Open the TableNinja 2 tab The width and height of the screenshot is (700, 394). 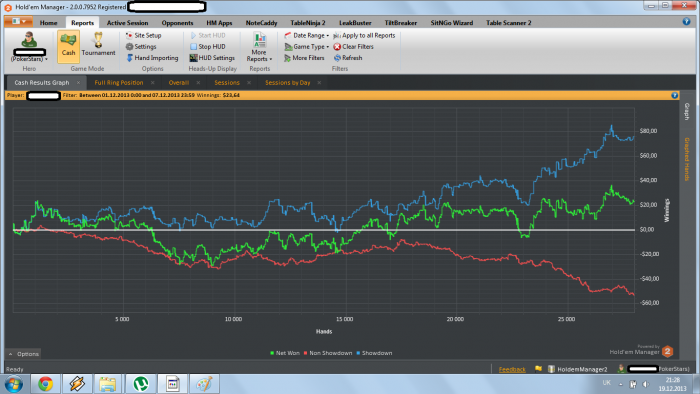pos(308,23)
